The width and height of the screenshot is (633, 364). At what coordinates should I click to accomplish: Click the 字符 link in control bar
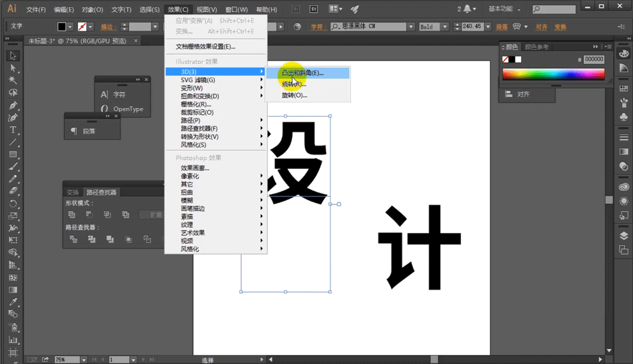[x=317, y=27]
